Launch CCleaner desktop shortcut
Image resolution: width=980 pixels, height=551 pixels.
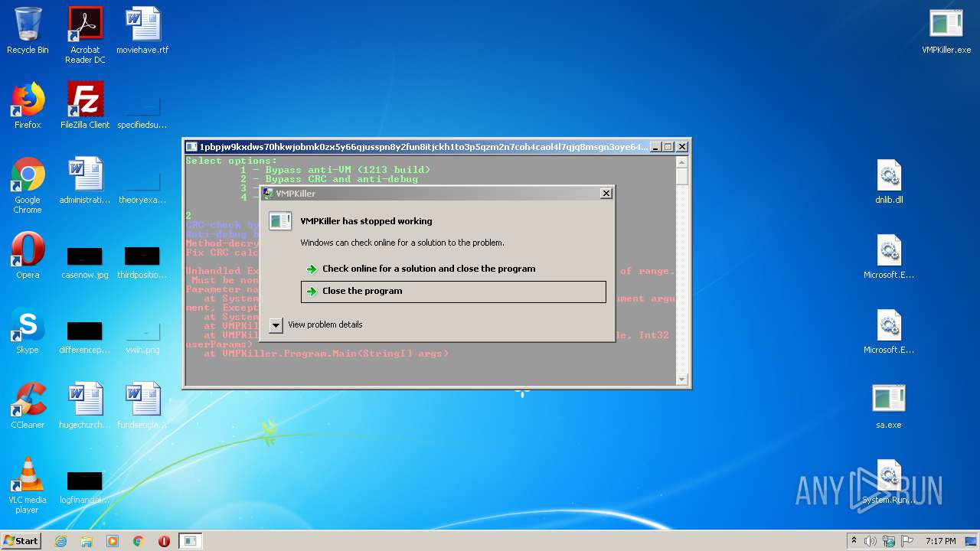pos(28,406)
